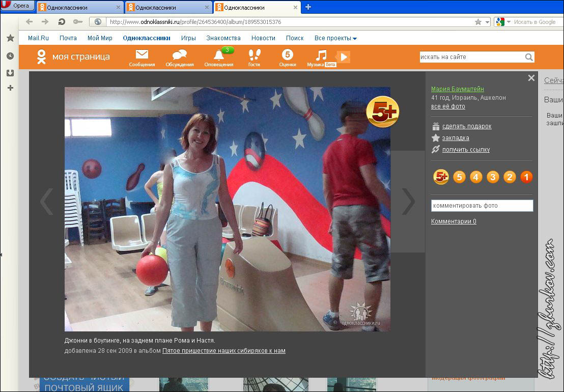The height and width of the screenshot is (392, 564).
Task: Open Гости footprints icon
Action: tap(254, 55)
